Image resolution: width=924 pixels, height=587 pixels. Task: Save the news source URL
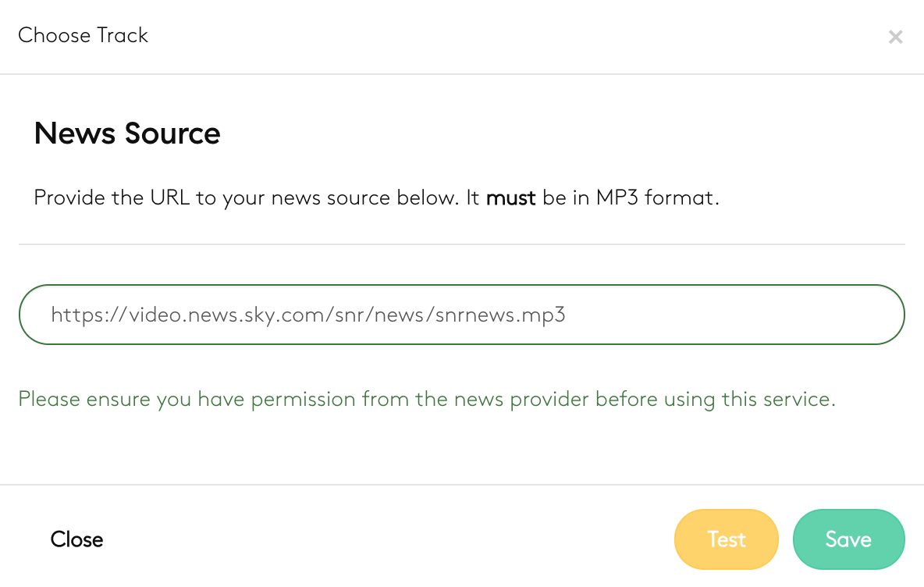[848, 539]
